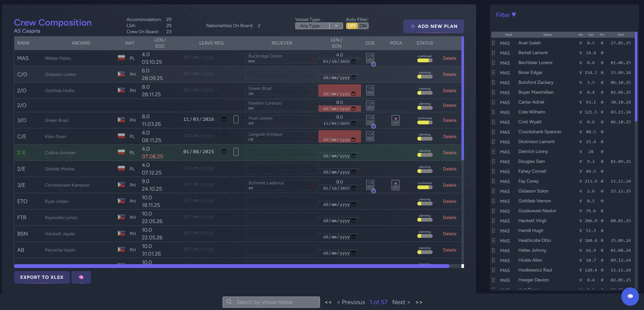Delete the Klein Sven row
644x310 pixels.
click(x=450, y=137)
